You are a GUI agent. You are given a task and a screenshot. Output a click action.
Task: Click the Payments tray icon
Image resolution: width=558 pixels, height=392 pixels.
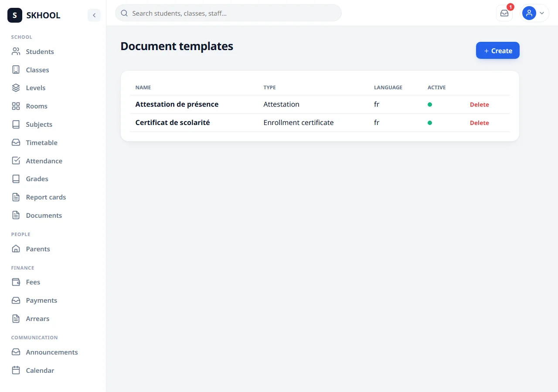point(16,300)
